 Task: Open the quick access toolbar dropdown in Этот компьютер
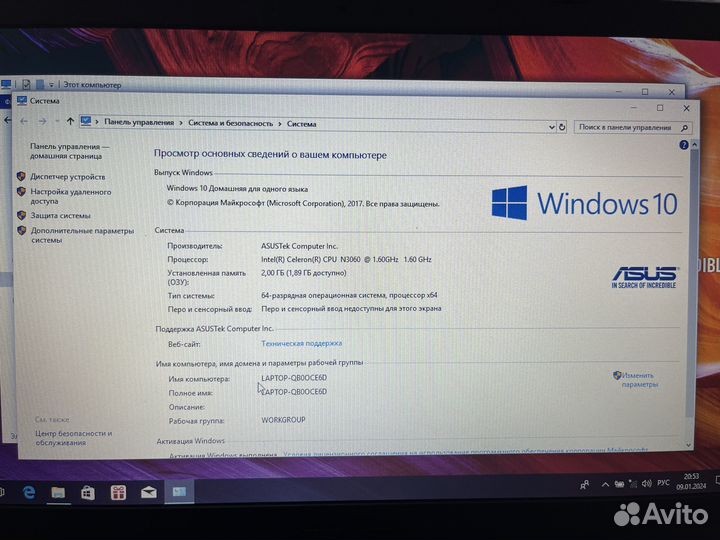click(51, 85)
